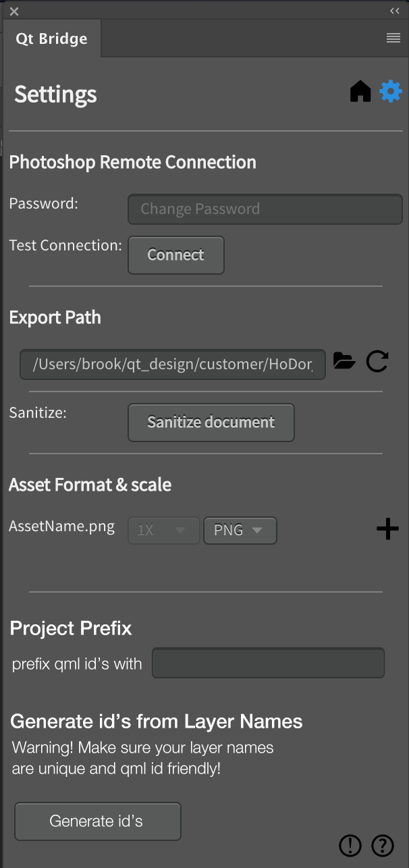The width and height of the screenshot is (409, 868).
Task: Add a new asset format with plus icon
Action: [387, 530]
